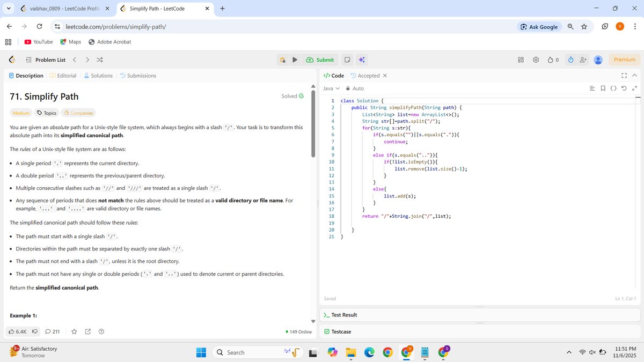Select the Code tab in editor panel
The height and width of the screenshot is (362, 644).
(334, 76)
